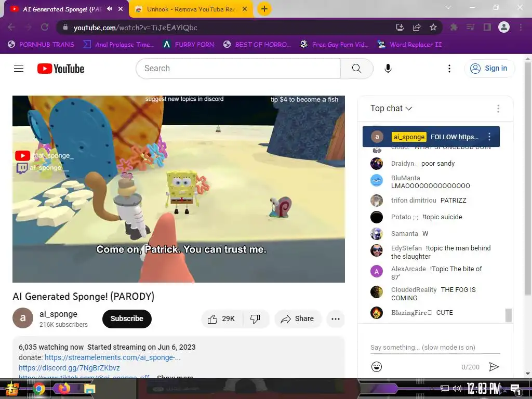Open ai_sponge channel name link
The width and height of the screenshot is (532, 399).
click(x=58, y=314)
